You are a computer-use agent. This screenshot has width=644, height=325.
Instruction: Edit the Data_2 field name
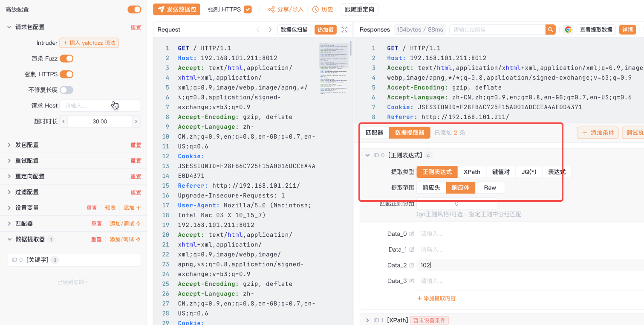[x=412, y=265]
